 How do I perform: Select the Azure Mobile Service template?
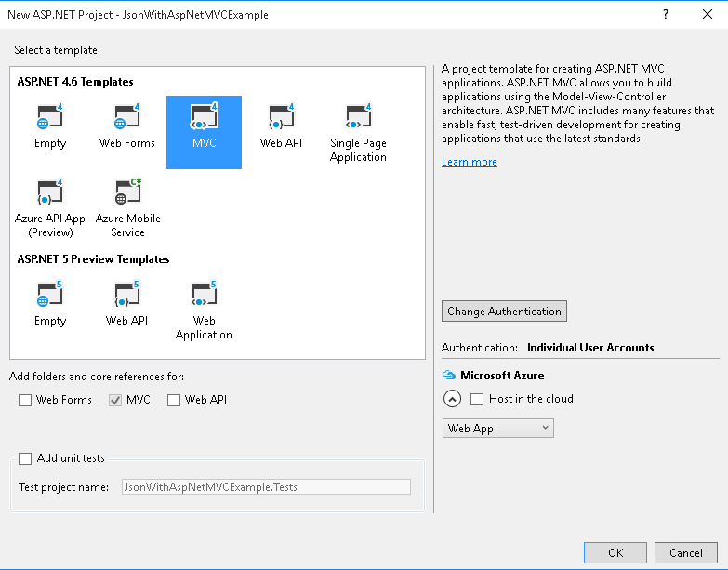click(x=127, y=207)
